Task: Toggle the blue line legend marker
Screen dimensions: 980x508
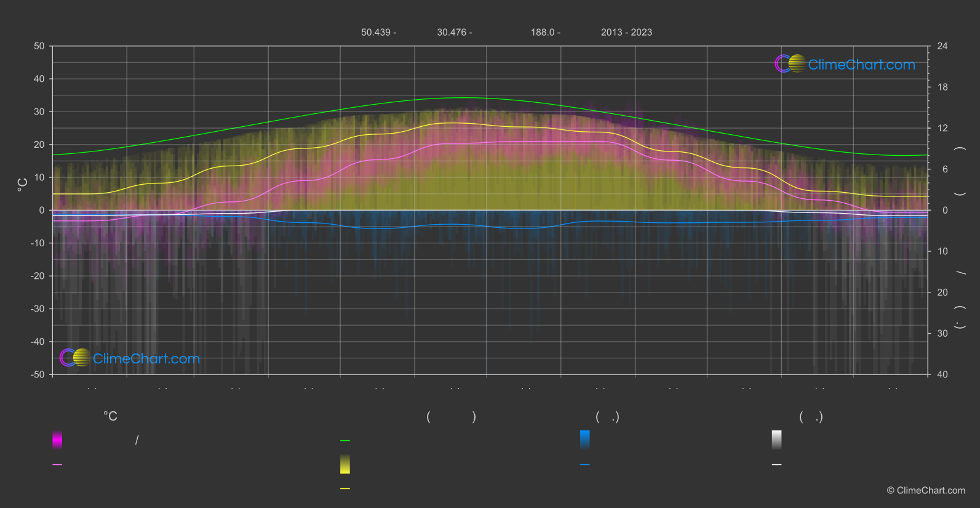Action: pos(584,465)
